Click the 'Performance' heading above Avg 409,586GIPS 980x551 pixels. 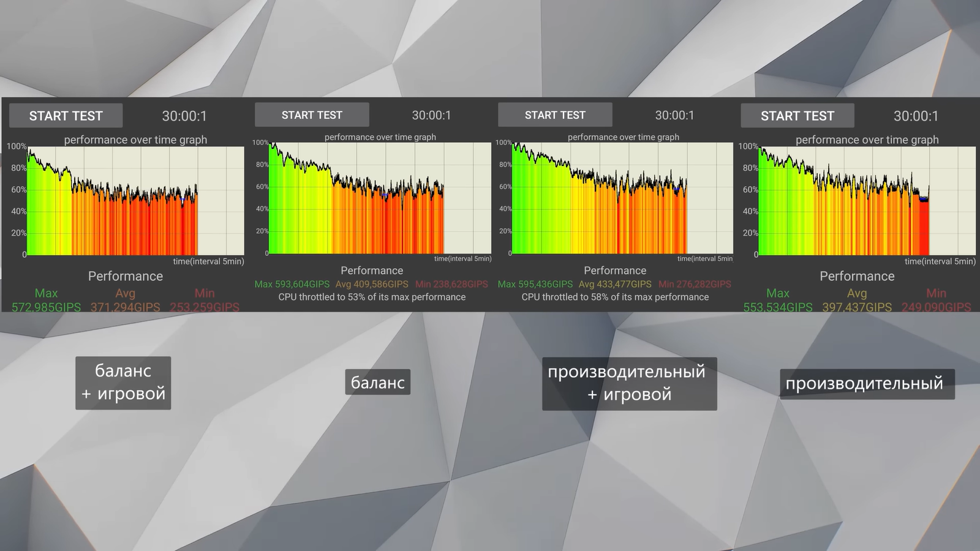(372, 271)
